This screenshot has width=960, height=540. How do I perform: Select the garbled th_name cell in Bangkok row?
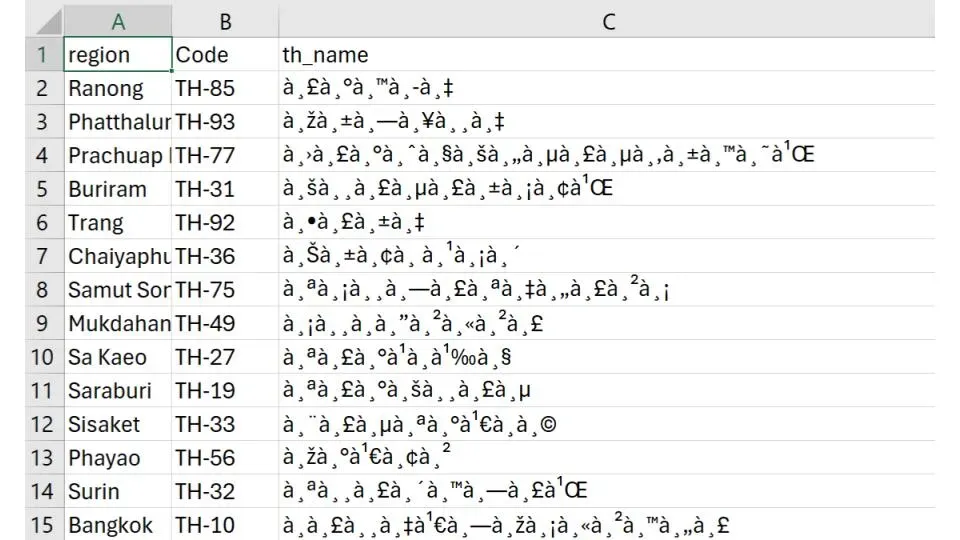(607, 525)
